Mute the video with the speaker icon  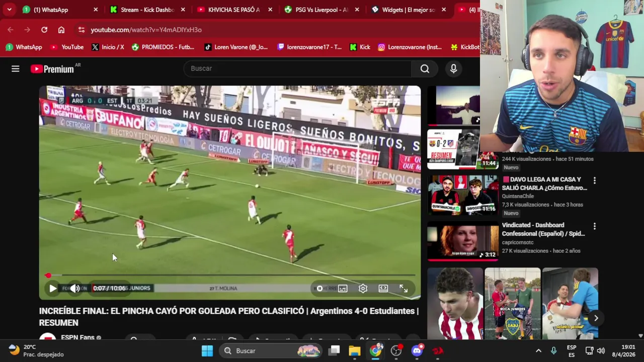pos(75,289)
